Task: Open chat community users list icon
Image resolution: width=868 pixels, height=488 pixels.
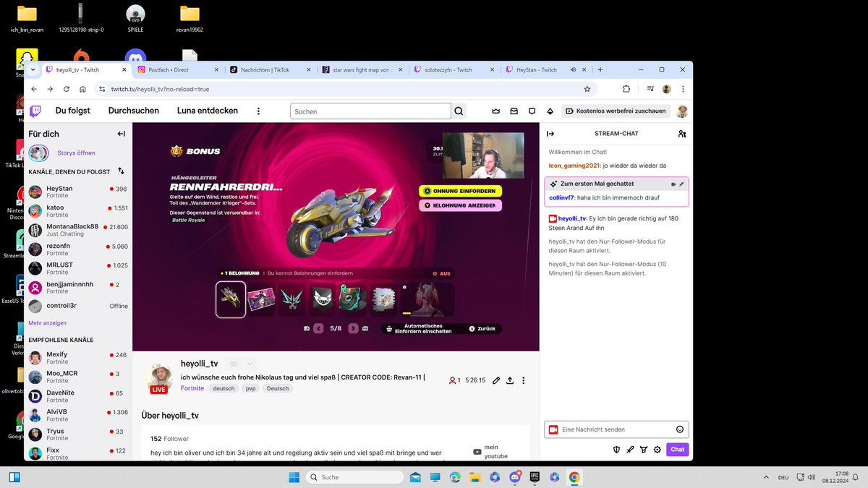Action: point(681,134)
